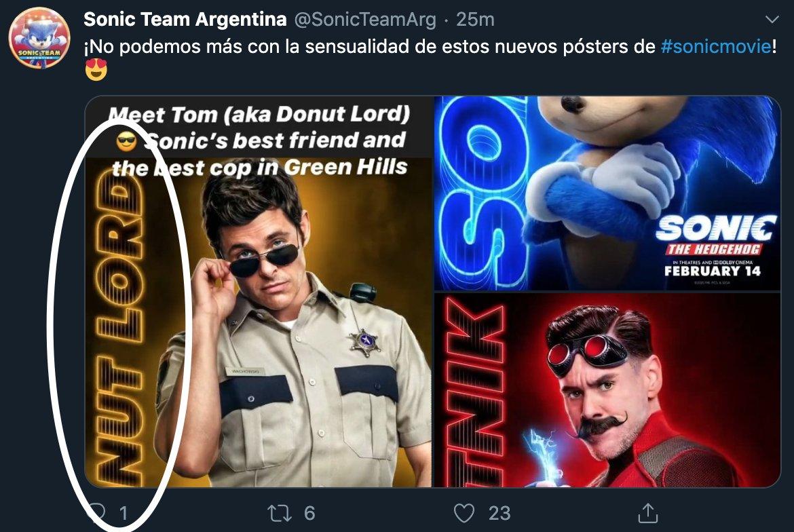The width and height of the screenshot is (794, 532).
Task: Open Sonic Team Argentina profile avatar
Action: coord(39,39)
